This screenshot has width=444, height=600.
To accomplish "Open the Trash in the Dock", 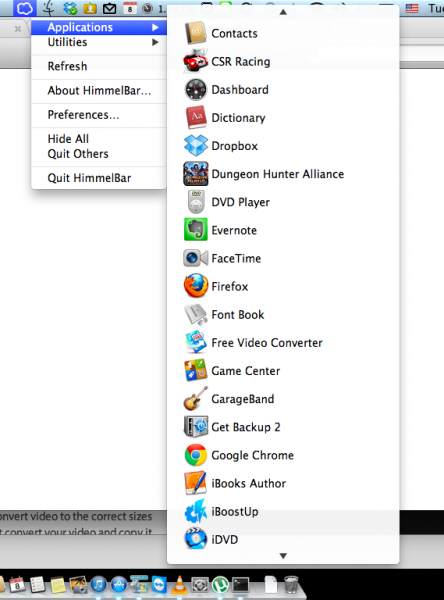I will (x=291, y=584).
